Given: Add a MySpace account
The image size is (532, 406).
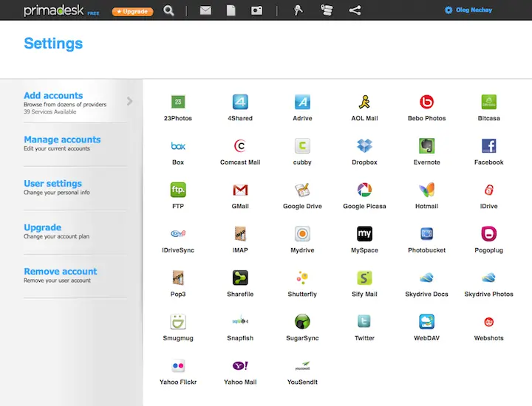Looking at the screenshot, I should [364, 233].
